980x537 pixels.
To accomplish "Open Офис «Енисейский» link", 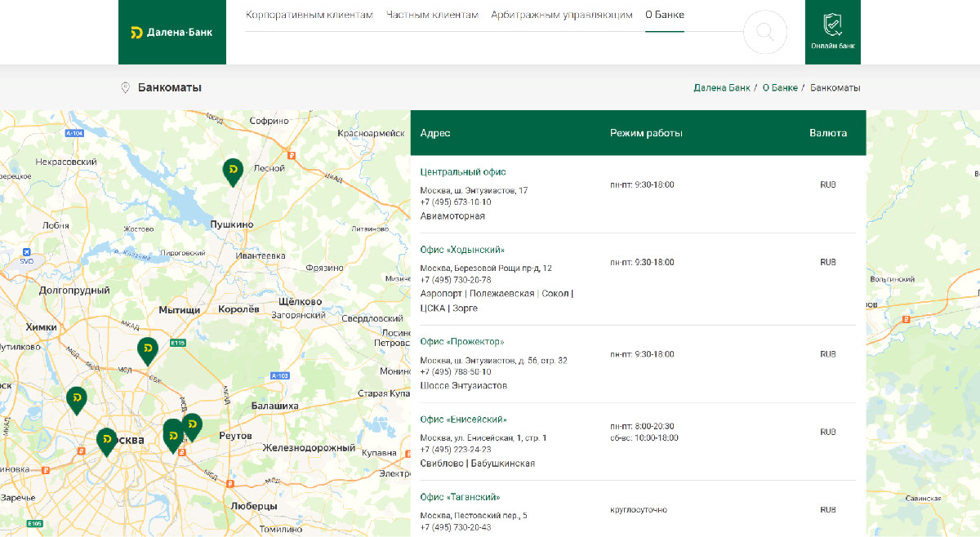I will click(x=464, y=419).
